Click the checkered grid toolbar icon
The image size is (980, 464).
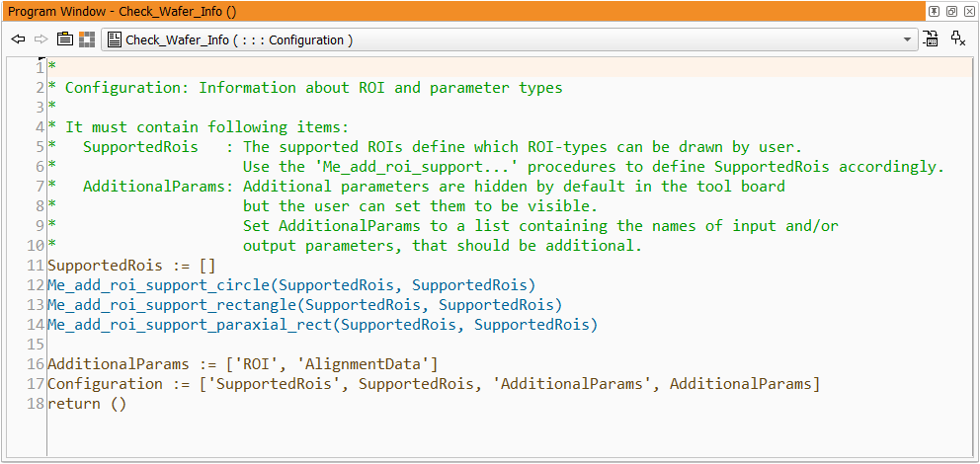point(88,39)
